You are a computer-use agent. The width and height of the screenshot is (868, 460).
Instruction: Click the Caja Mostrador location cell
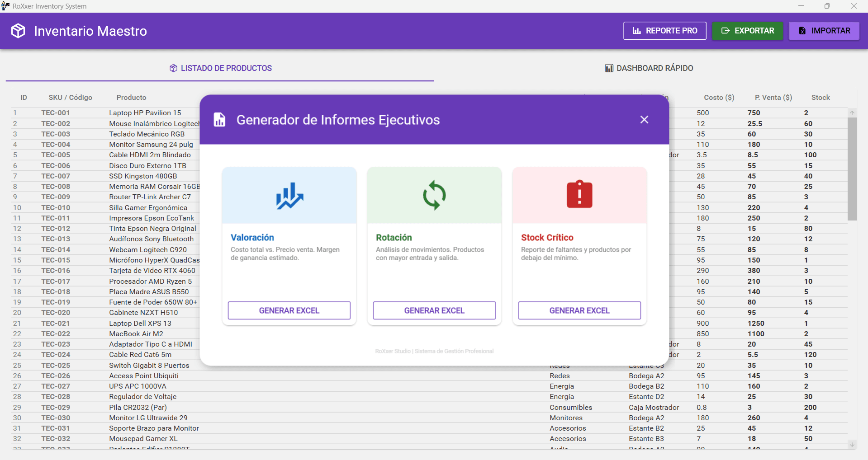tap(654, 408)
